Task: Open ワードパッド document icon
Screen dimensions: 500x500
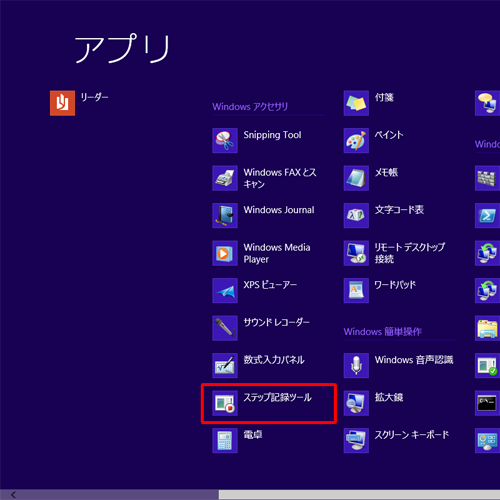Action: tap(356, 291)
